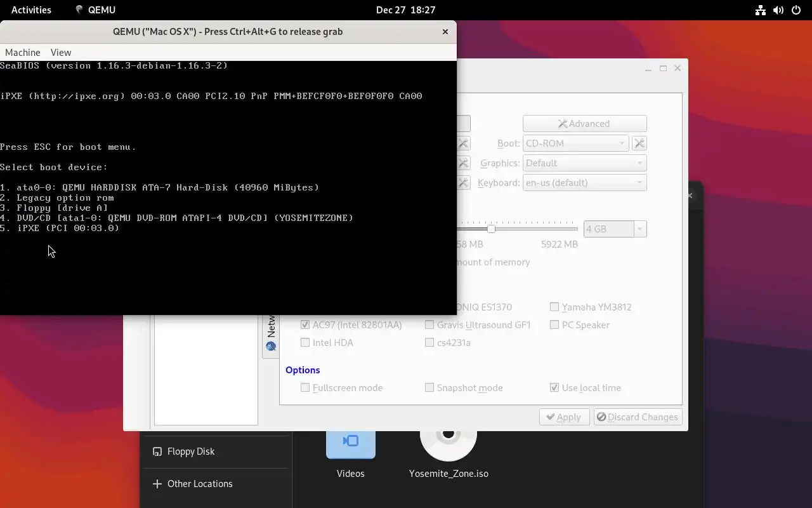Click the SeaBIOS version line
The image size is (812, 508).
(114, 65)
